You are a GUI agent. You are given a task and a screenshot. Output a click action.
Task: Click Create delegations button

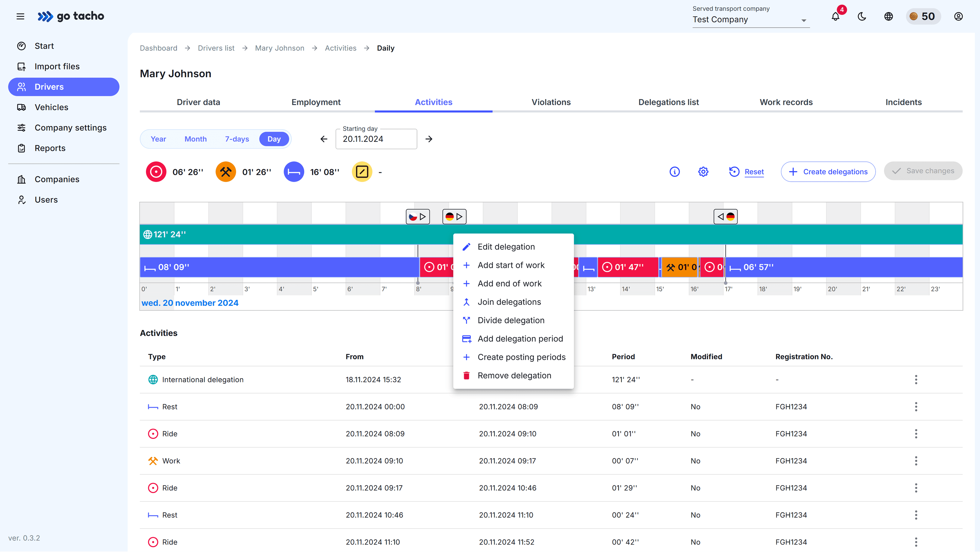[828, 172]
